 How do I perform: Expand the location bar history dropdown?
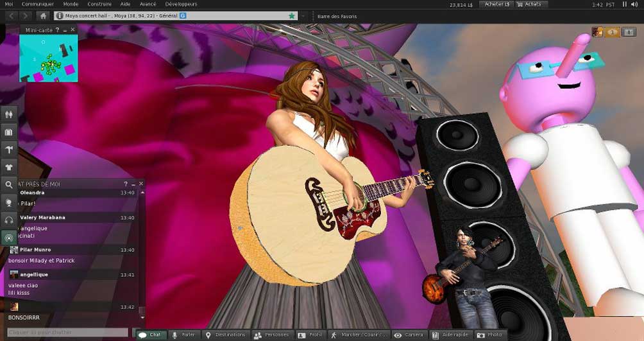[x=301, y=15]
